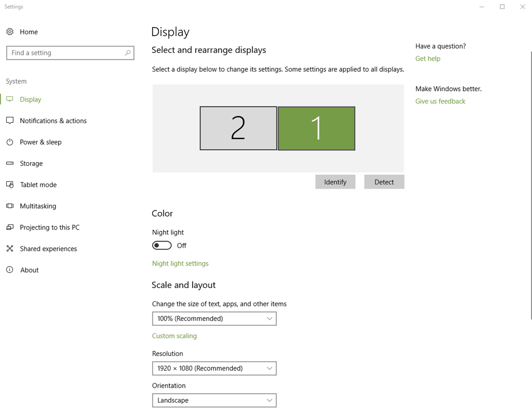Click the search magnifier icon

(128, 52)
